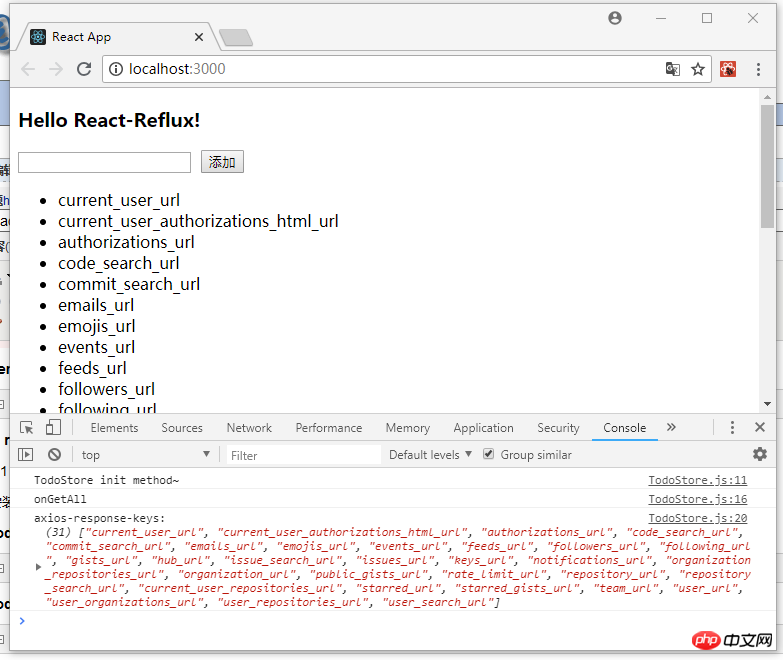Screen dimensions: 783x660
Task: Open the Default levels dropdown
Action: (430, 455)
